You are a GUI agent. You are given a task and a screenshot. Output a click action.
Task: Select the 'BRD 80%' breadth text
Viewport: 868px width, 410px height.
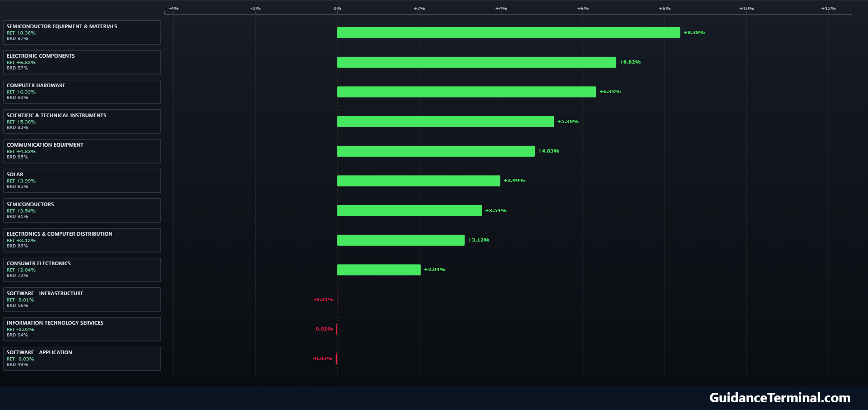pyautogui.click(x=17, y=98)
